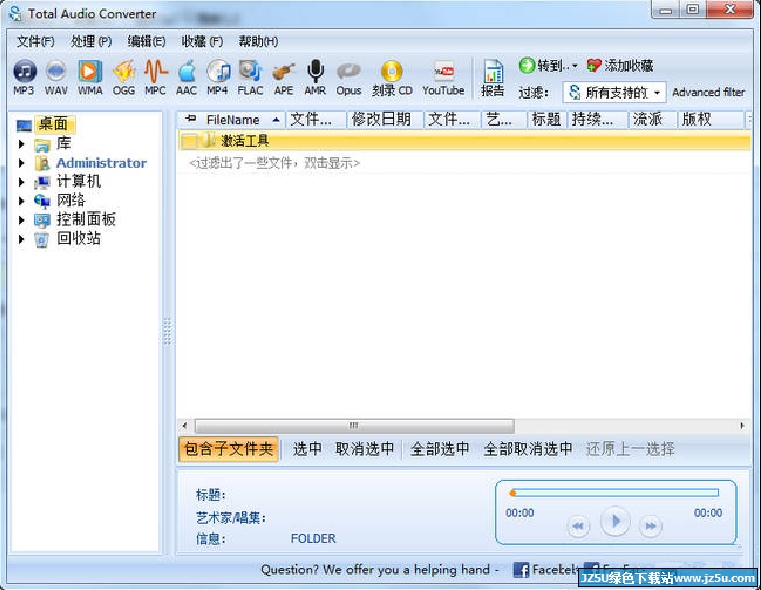Select the 激活工具 folder row

[x=464, y=141]
